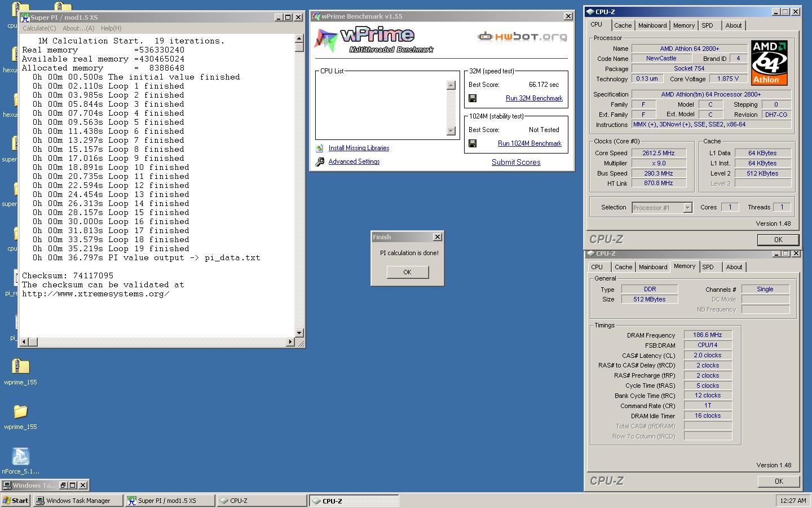Switch to SPD tab in upper CPU-Z window

click(708, 25)
